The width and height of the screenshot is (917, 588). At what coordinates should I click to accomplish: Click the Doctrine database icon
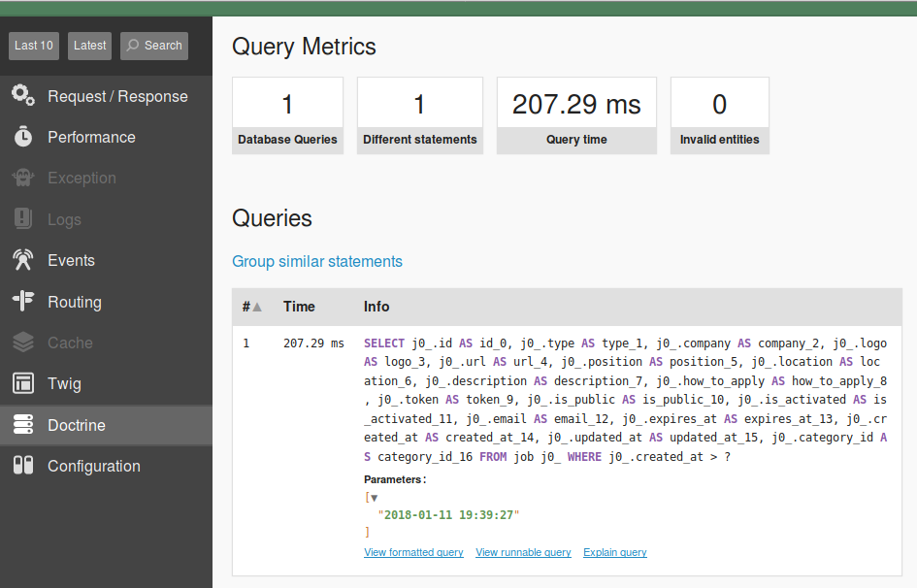pyautogui.click(x=23, y=425)
